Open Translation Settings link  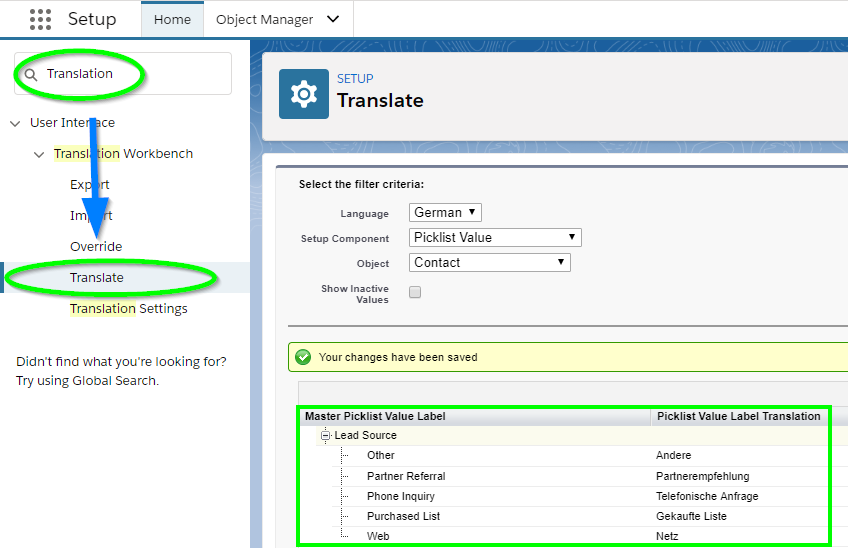click(129, 308)
